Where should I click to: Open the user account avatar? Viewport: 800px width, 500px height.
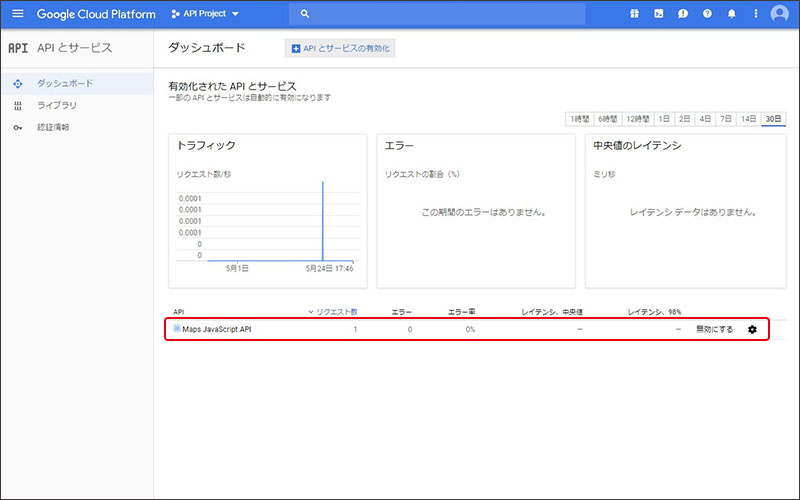(x=780, y=14)
